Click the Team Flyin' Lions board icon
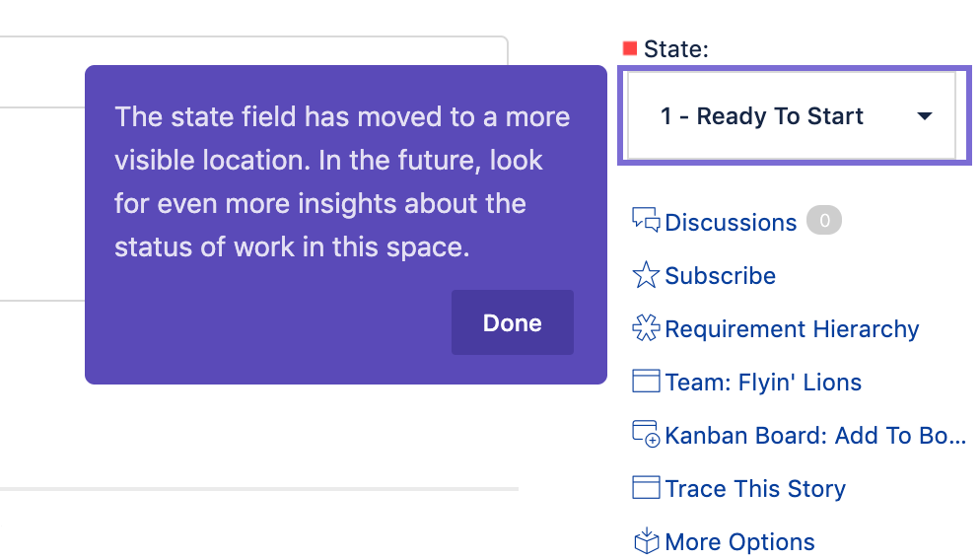 pyautogui.click(x=646, y=382)
